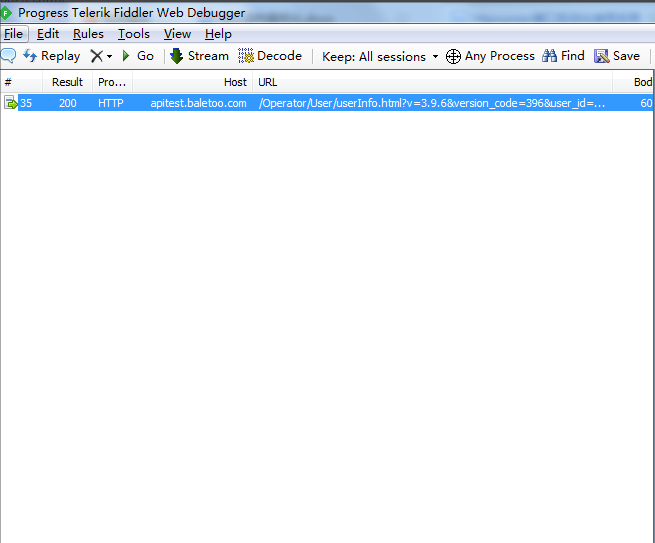The width and height of the screenshot is (655, 543).
Task: Select session number 35
Action: [x=26, y=103]
